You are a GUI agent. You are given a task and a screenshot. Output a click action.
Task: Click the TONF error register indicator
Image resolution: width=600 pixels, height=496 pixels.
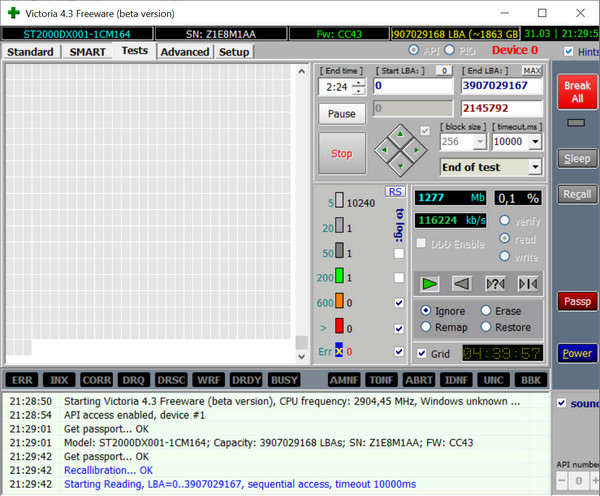(x=382, y=380)
